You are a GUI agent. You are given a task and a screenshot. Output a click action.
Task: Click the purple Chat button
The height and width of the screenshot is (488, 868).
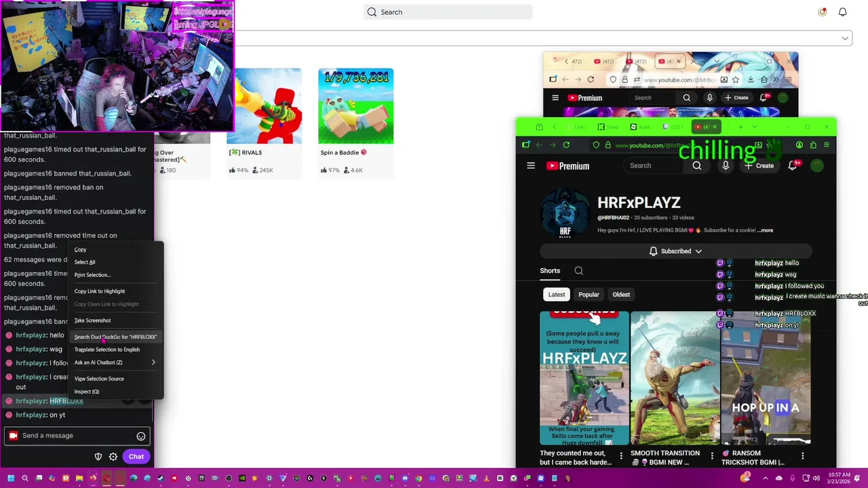136,457
